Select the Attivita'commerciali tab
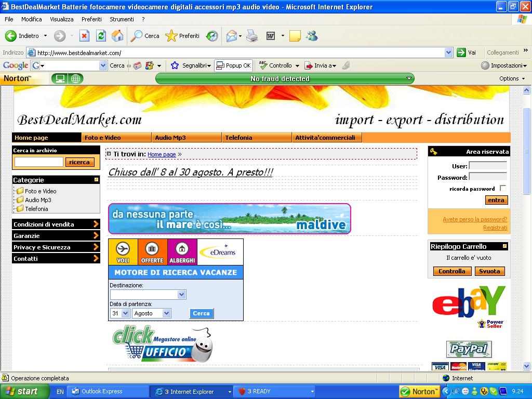This screenshot has height=399, width=532. (327, 137)
